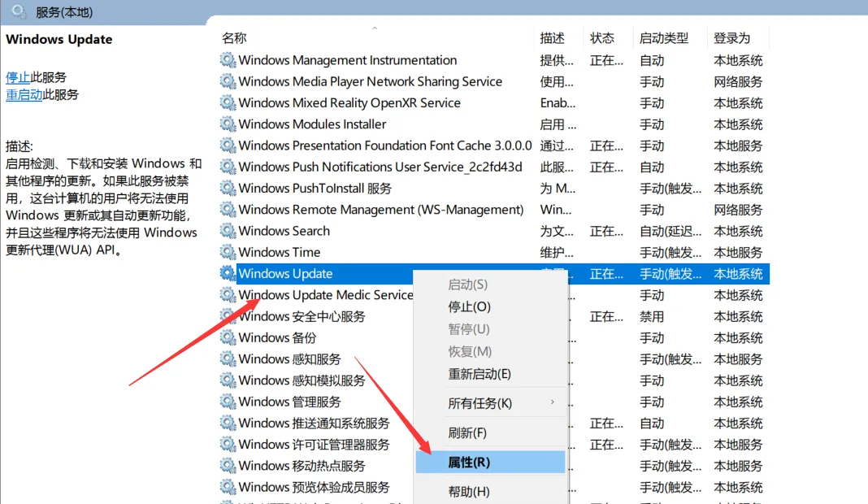Click the 服务(本地) title bar icon
The height and width of the screenshot is (504, 868).
click(x=20, y=11)
